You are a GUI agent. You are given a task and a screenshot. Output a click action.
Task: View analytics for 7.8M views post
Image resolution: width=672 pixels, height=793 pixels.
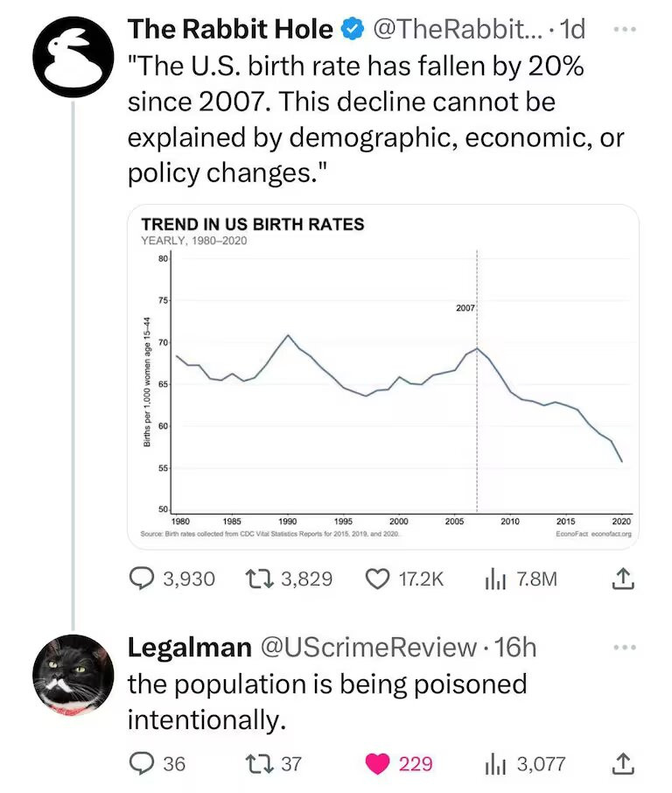495,579
